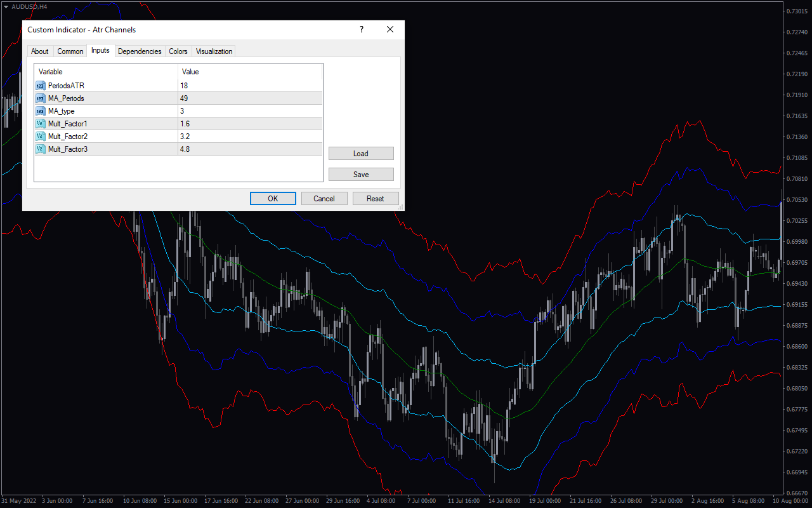Click the PeriodsATR integer type icon
Screen dimensions: 812x508
pyautogui.click(x=41, y=86)
